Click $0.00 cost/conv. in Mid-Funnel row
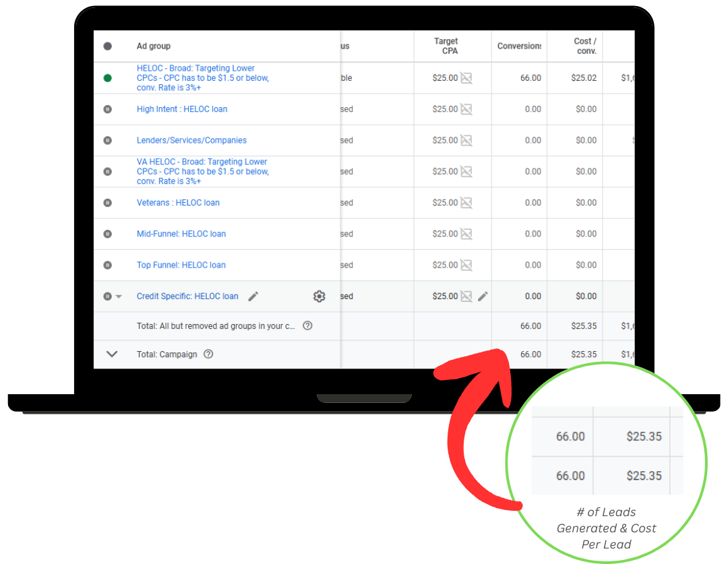Image resolution: width=728 pixels, height=564 pixels. point(586,234)
